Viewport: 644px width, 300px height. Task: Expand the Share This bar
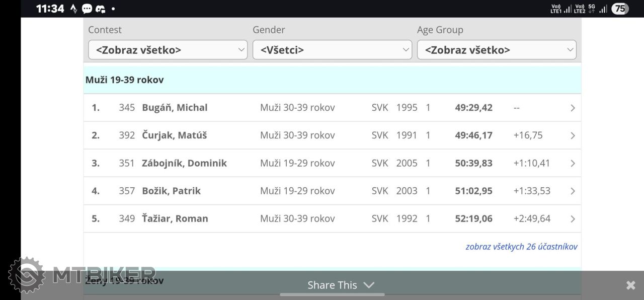(341, 285)
